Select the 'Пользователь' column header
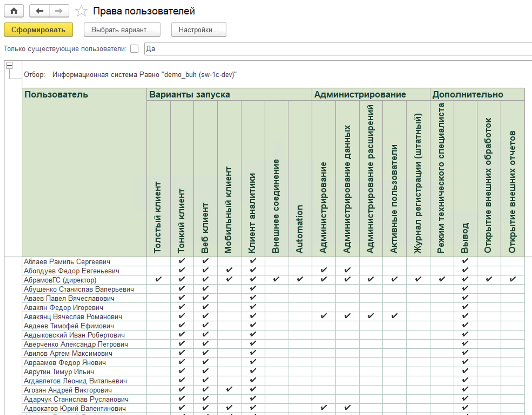 56,94
